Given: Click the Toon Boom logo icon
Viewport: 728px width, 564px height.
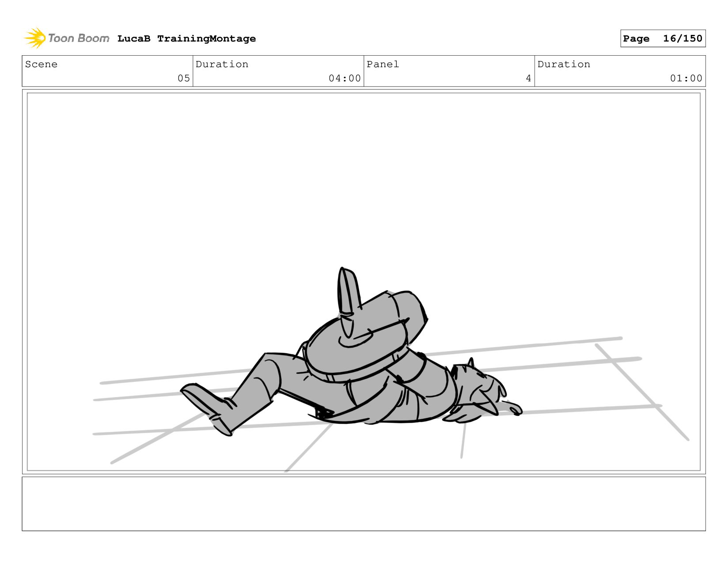Looking at the screenshot, I should click(35, 38).
